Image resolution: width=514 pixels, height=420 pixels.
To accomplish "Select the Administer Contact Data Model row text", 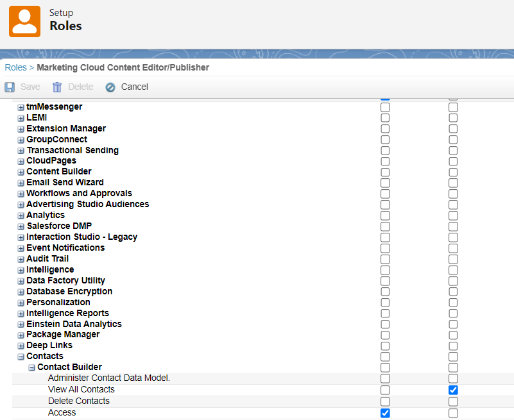I will (x=109, y=378).
